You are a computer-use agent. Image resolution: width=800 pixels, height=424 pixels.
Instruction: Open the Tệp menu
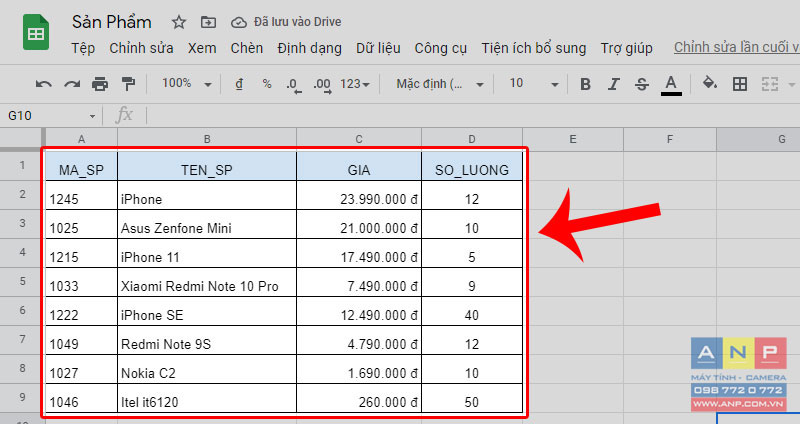click(83, 48)
